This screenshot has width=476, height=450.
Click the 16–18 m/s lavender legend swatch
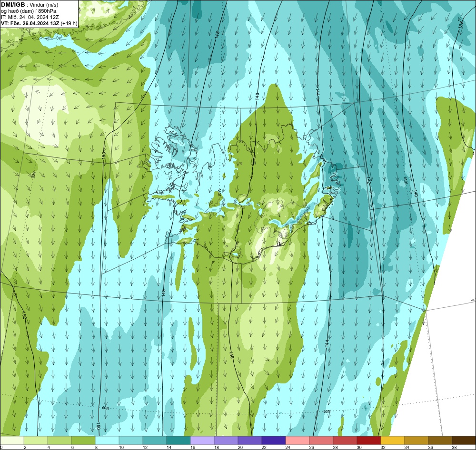tap(202, 440)
